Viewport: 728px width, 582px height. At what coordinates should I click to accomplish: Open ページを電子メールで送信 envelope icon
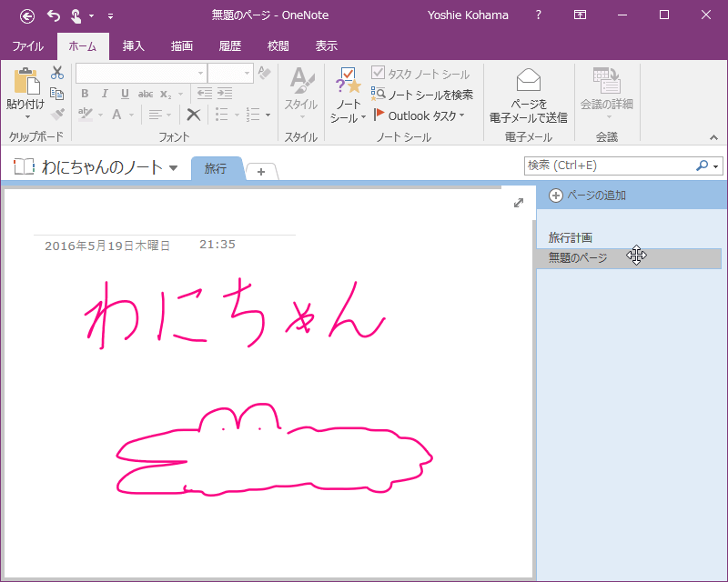529,80
